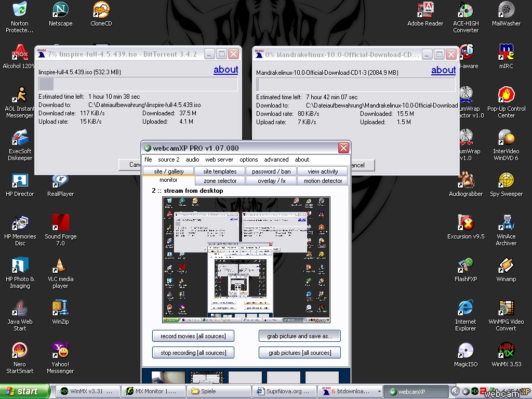Select the Norton Protected desktop icon

tap(20, 18)
